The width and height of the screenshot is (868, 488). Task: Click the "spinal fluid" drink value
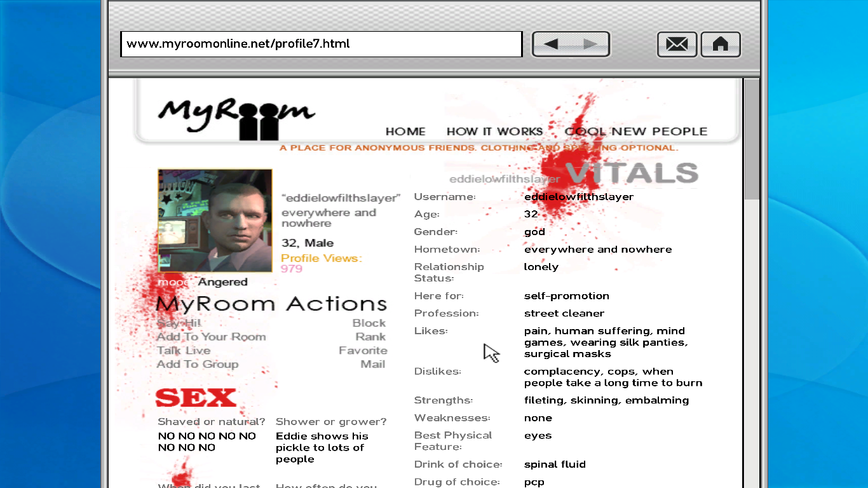(x=555, y=464)
